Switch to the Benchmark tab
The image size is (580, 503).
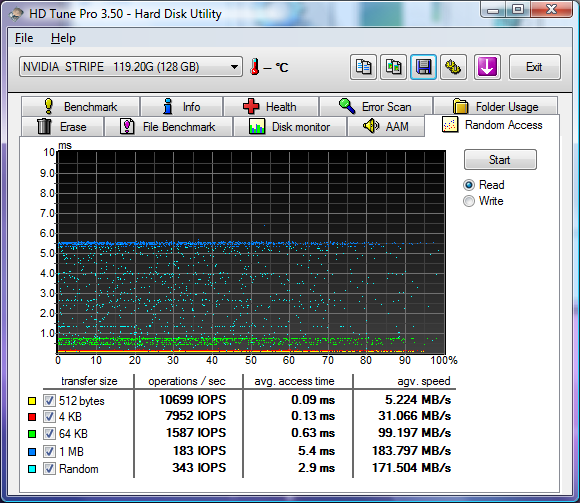point(81,107)
